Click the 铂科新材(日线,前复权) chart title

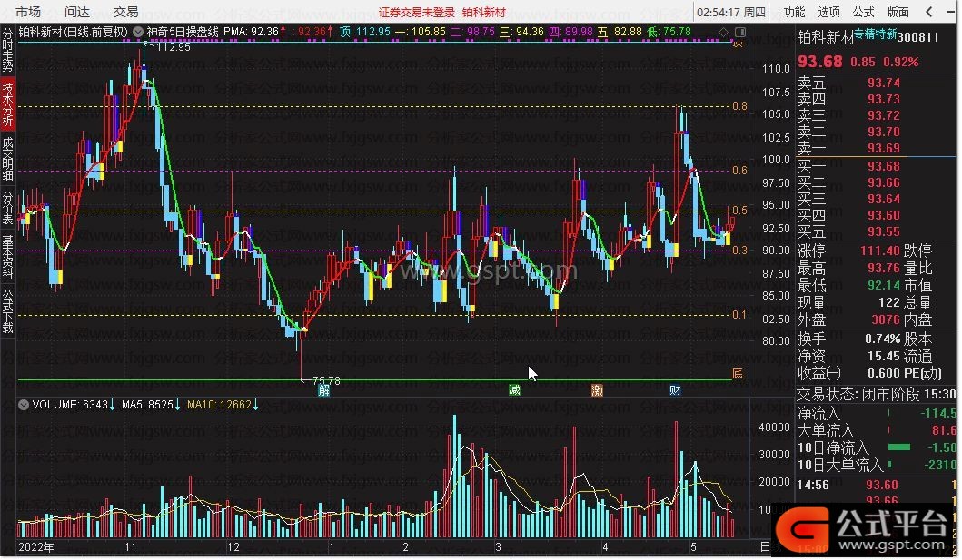click(74, 32)
